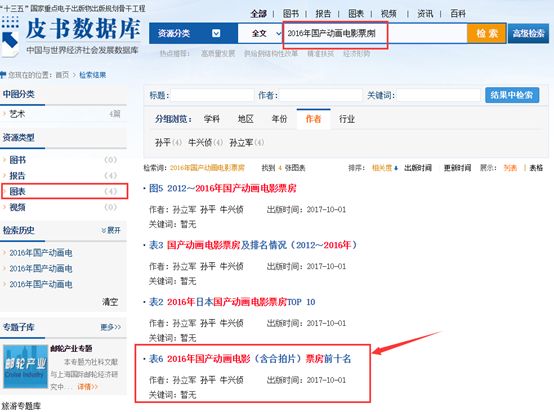The height and width of the screenshot is (412, 554).
Task: Click the 供给侧结构性改革 hot keyword
Action: tap(271, 54)
